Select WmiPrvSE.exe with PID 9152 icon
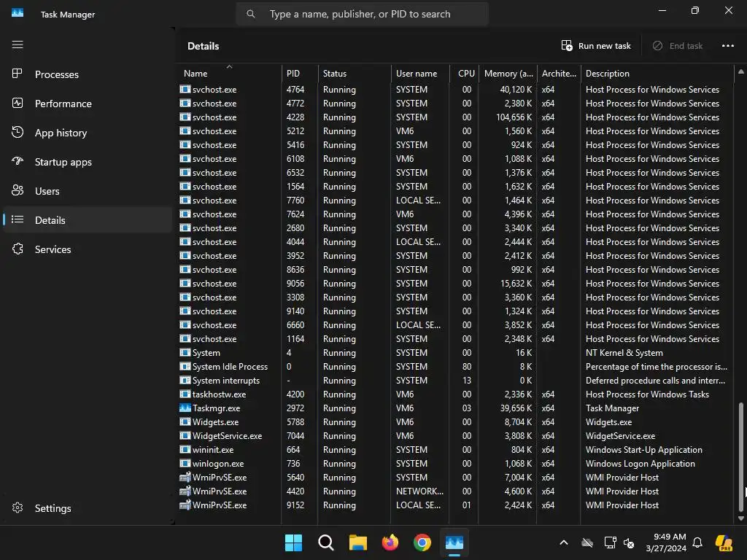Viewport: 747px width, 560px height. point(185,505)
